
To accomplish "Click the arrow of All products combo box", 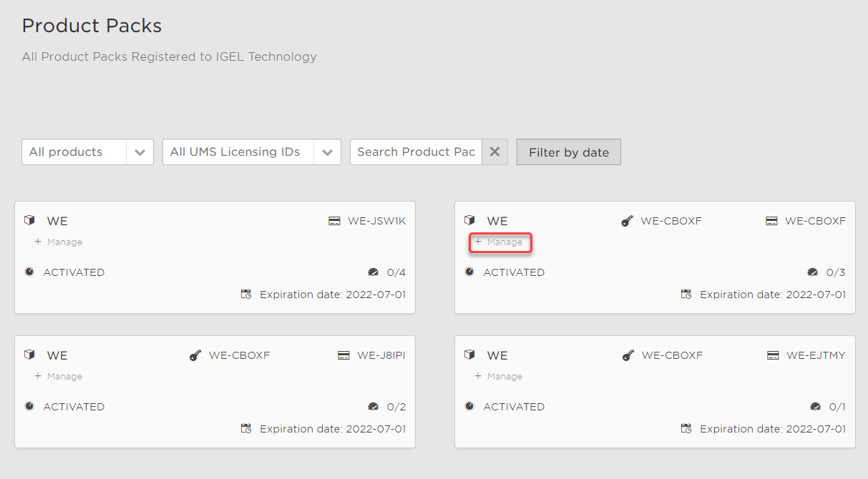I will click(x=140, y=152).
